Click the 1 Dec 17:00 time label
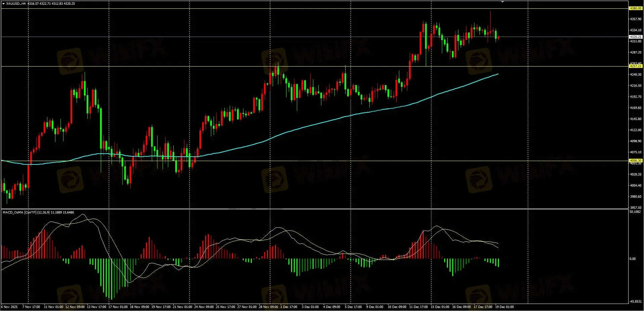Viewport: 644px width, 311px height. click(x=289, y=307)
